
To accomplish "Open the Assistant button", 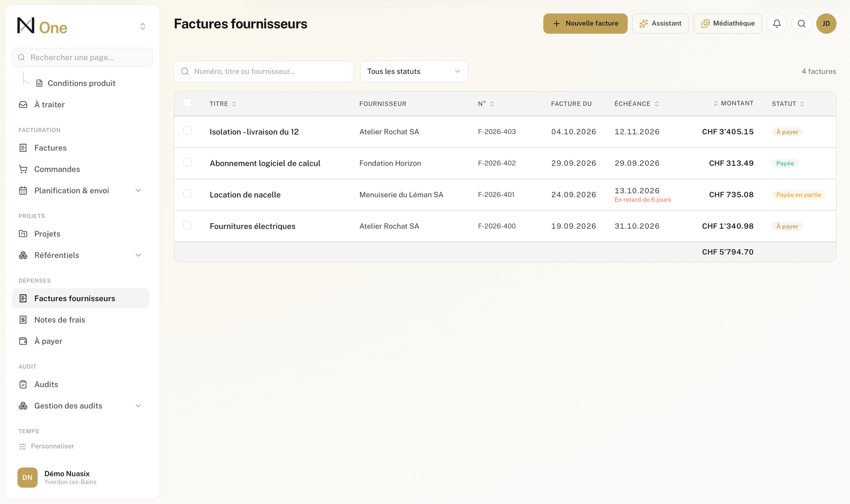I will point(660,24).
